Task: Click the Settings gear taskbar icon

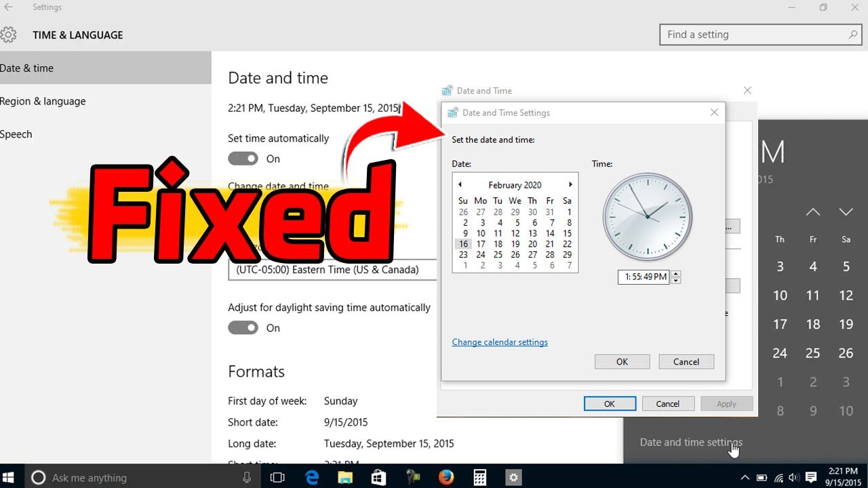Action: (x=513, y=477)
